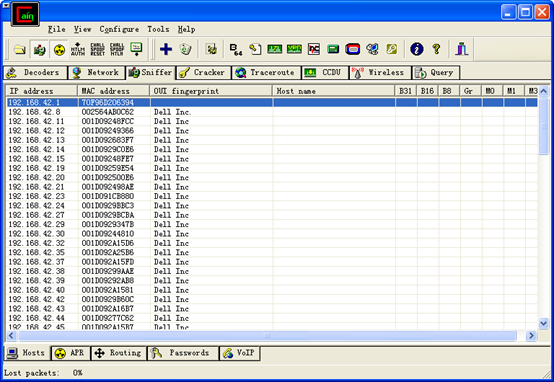Open the blue info About icon
Image resolution: width=554 pixels, height=382 pixels.
tap(417, 49)
